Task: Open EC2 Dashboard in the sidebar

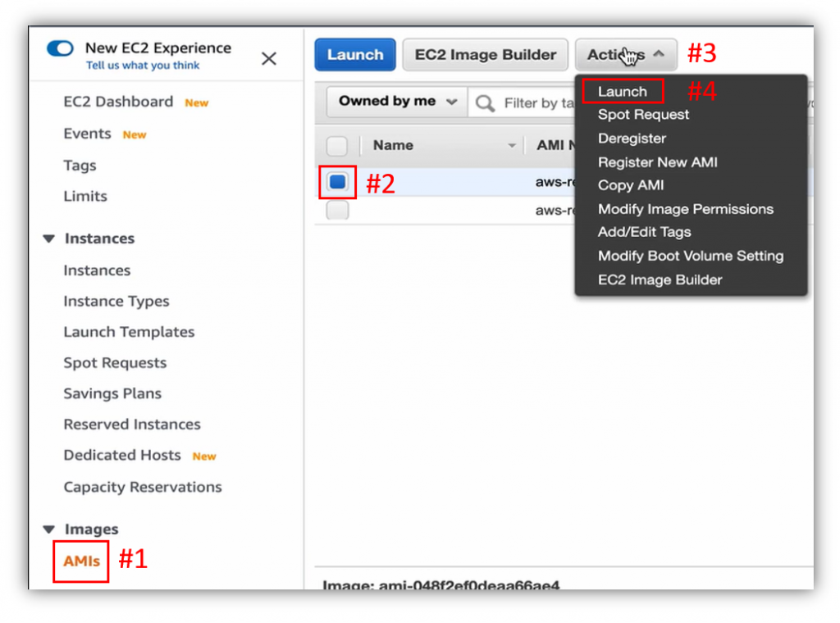Action: coord(118,102)
